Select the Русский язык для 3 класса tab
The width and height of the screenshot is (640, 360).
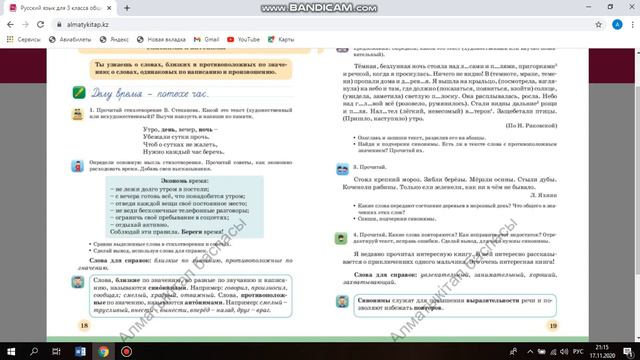tap(61, 8)
